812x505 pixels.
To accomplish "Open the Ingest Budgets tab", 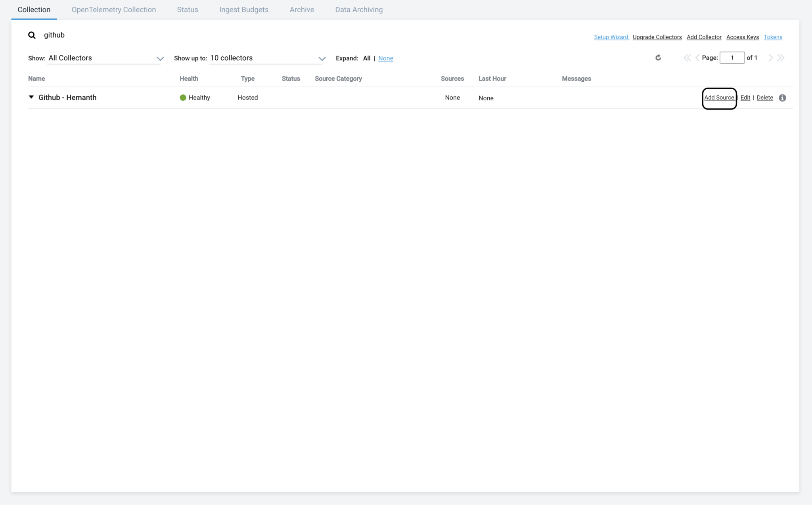I will [244, 10].
